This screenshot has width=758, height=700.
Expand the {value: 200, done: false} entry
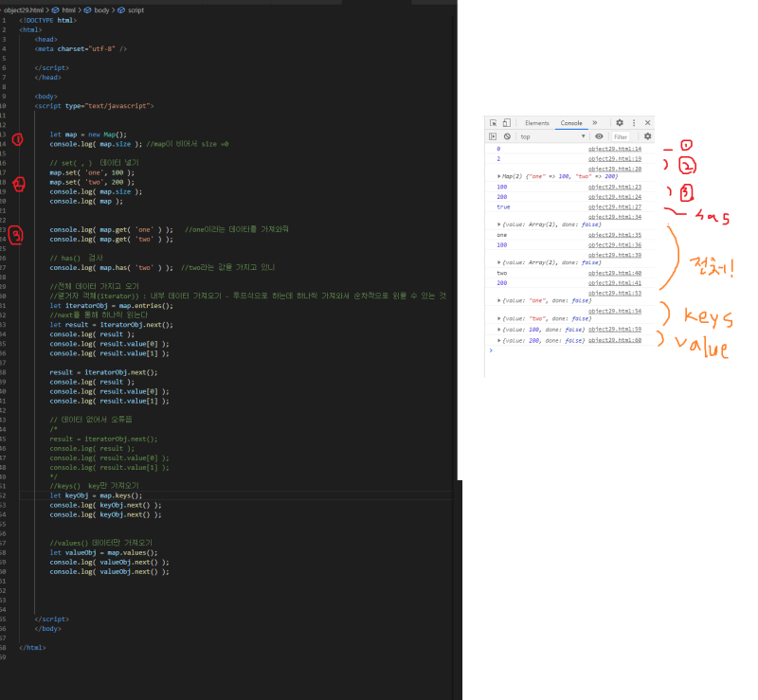click(499, 341)
